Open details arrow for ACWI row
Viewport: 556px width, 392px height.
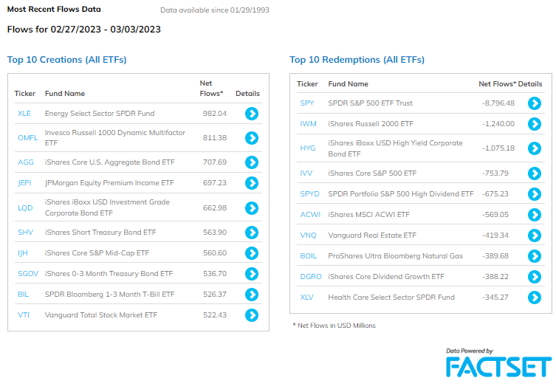coord(535,214)
